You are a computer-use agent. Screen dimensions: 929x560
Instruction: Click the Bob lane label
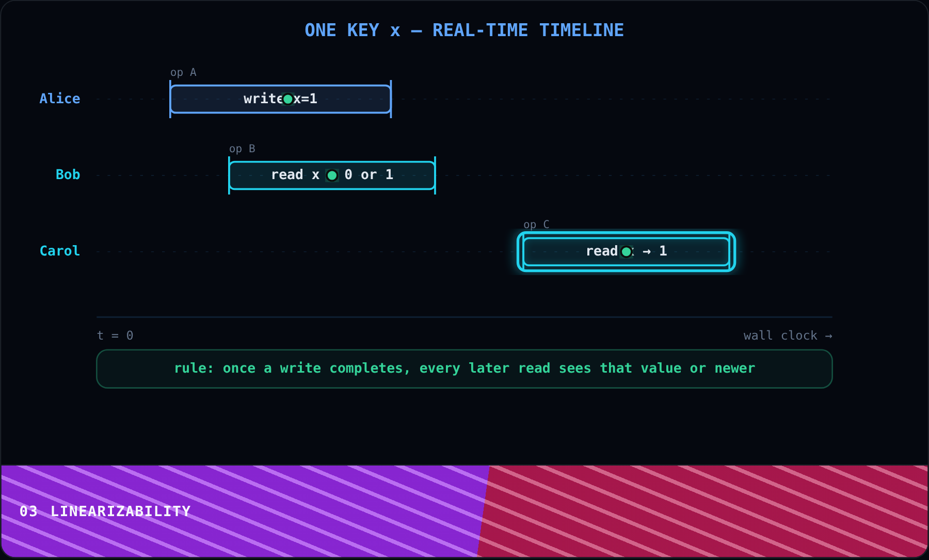click(x=68, y=174)
